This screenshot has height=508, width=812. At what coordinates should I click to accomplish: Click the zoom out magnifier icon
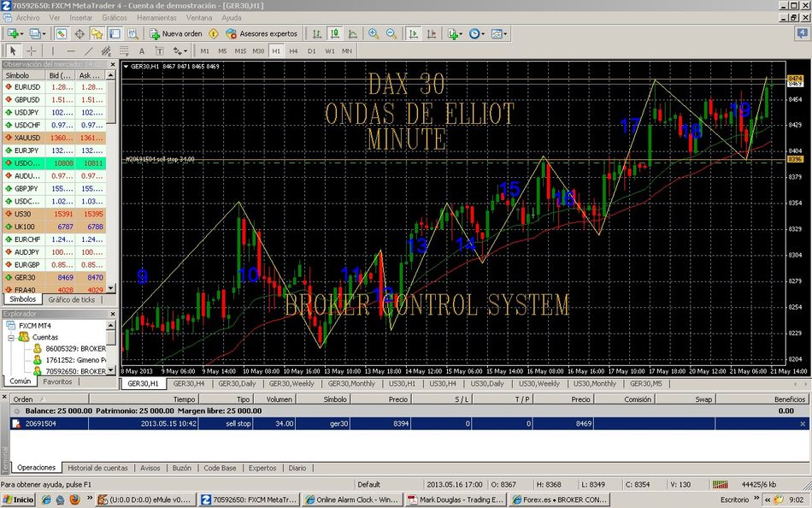pos(391,34)
